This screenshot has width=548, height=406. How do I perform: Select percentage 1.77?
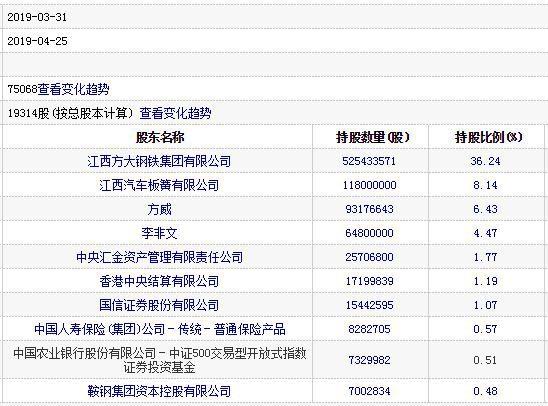click(x=485, y=257)
